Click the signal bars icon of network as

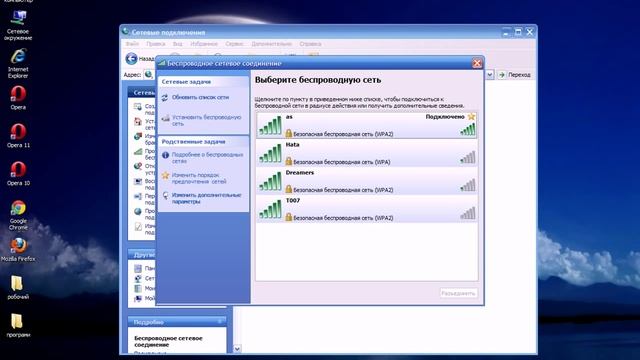click(270, 125)
